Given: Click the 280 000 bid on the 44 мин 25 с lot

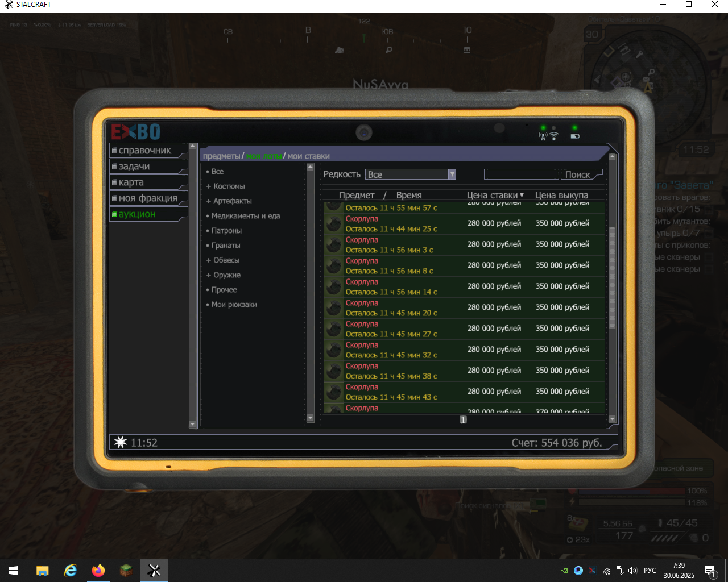Looking at the screenshot, I should click(x=494, y=223).
